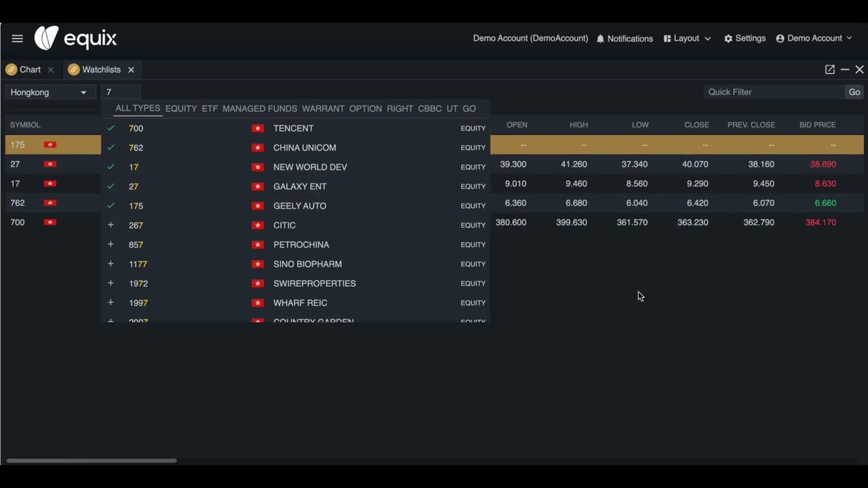Uncheck 762 CHINA UNICOM from watchlist
Viewport: 868px width, 488px height.
pos(111,148)
